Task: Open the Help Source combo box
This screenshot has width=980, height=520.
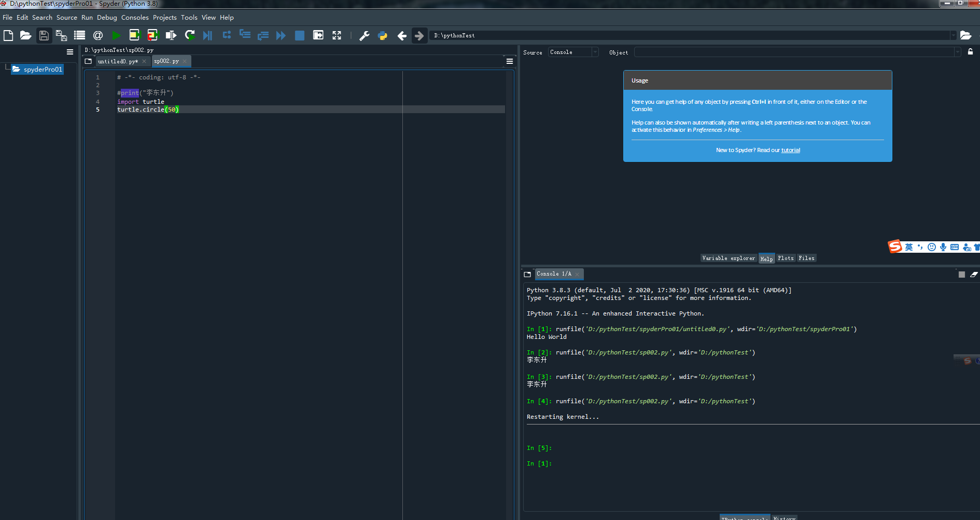Action: [x=573, y=52]
